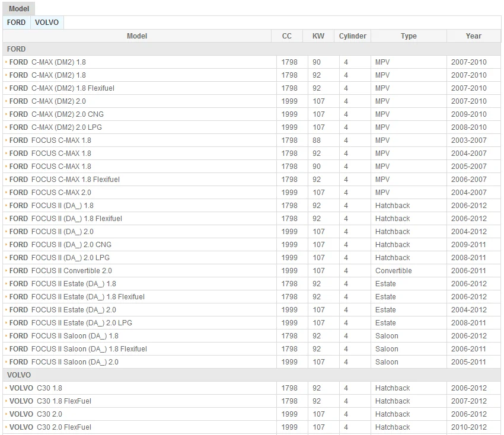
Task: Select FORD FOCUS II Saloon (DA_) 2.0
Action: (x=251, y=362)
